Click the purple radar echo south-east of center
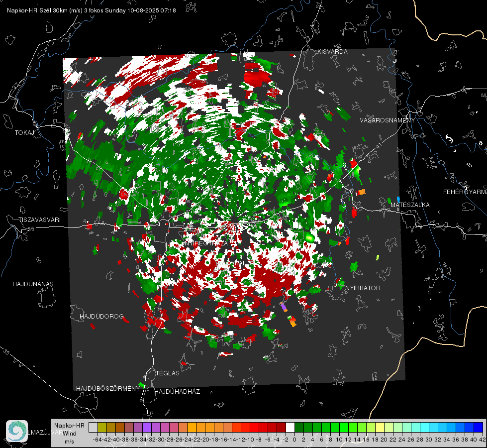The image size is (487, 448). pos(283,307)
